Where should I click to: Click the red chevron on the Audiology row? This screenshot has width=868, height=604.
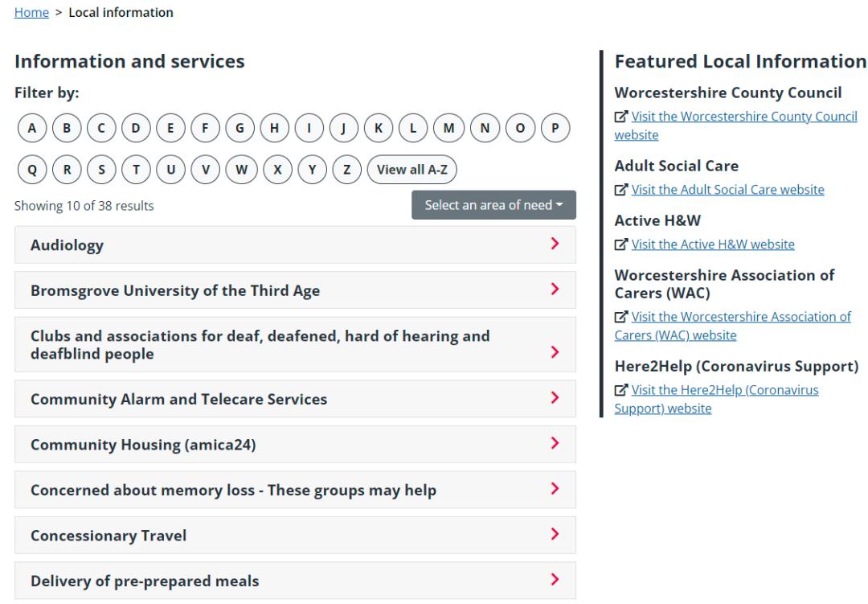click(555, 244)
